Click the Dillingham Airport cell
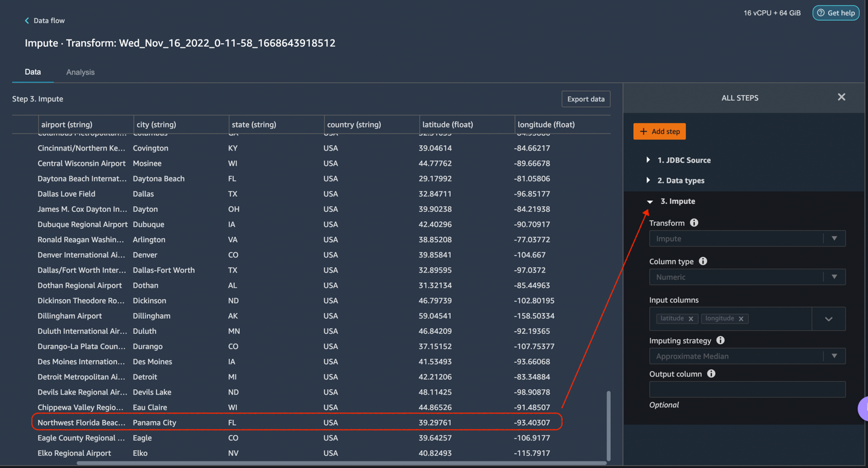 tap(70, 316)
